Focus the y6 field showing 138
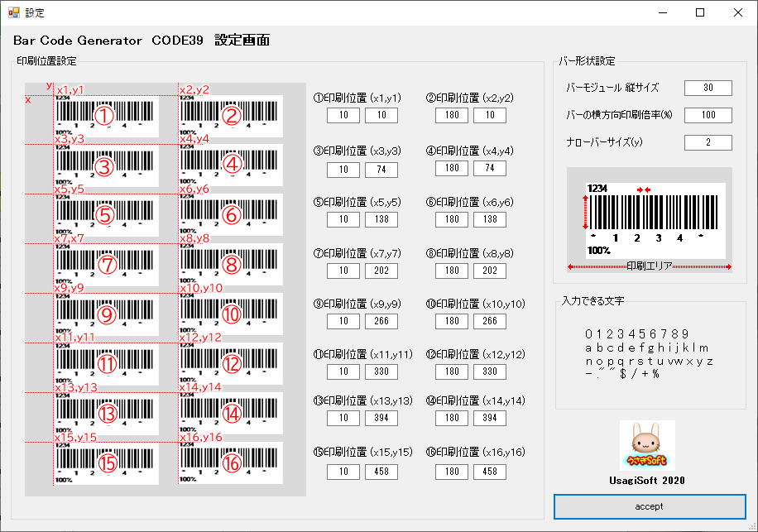The width and height of the screenshot is (758, 532). click(x=490, y=219)
